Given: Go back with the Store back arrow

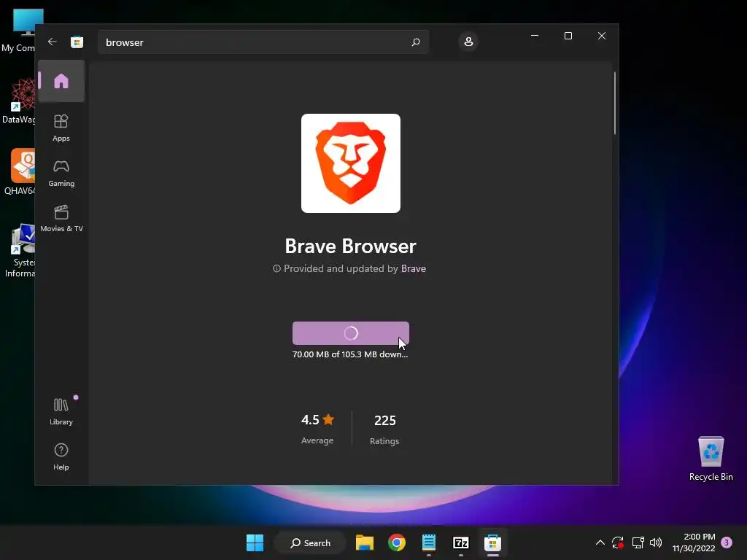Looking at the screenshot, I should (53, 42).
